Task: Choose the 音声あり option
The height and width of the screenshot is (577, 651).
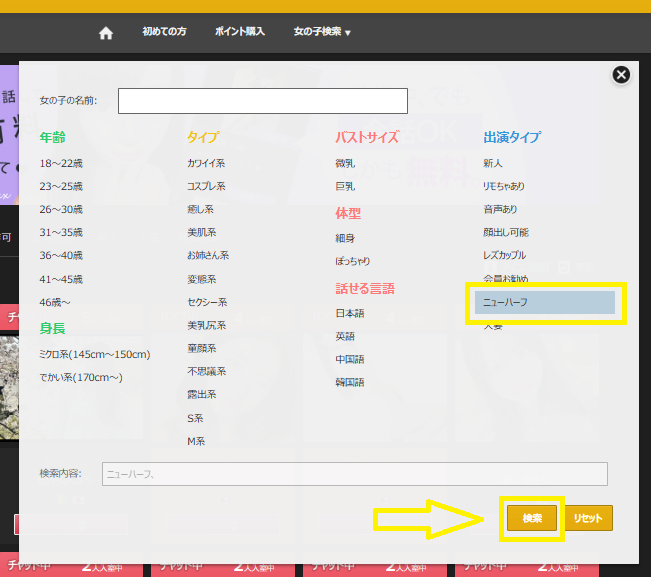Action: coord(502,209)
